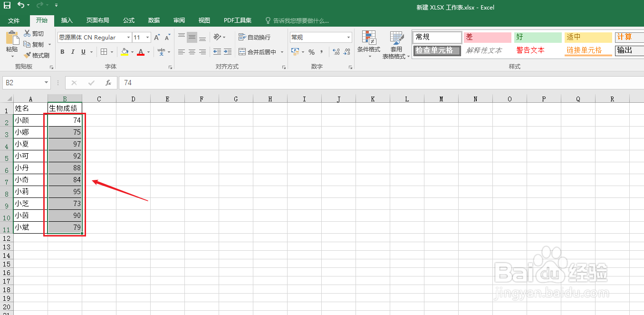Open the font name dropdown
The height and width of the screenshot is (315, 644).
(128, 37)
